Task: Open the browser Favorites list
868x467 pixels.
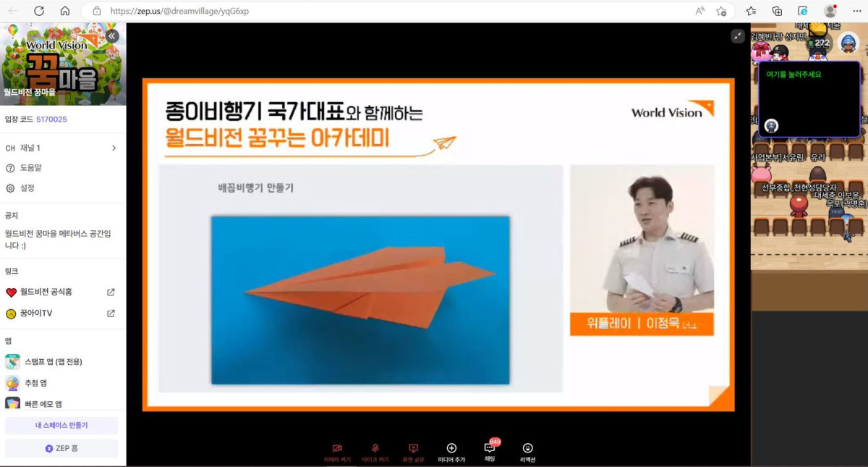Action: pos(751,11)
